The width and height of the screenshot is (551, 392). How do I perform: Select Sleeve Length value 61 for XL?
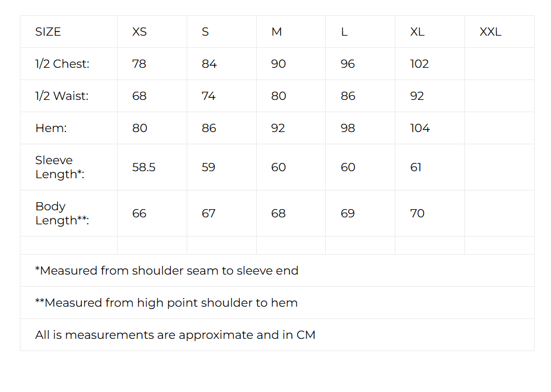pyautogui.click(x=416, y=168)
